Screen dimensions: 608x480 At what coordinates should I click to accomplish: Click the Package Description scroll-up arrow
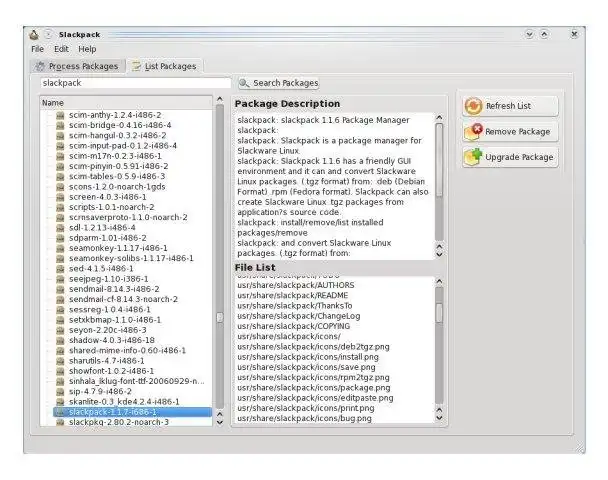point(439,117)
